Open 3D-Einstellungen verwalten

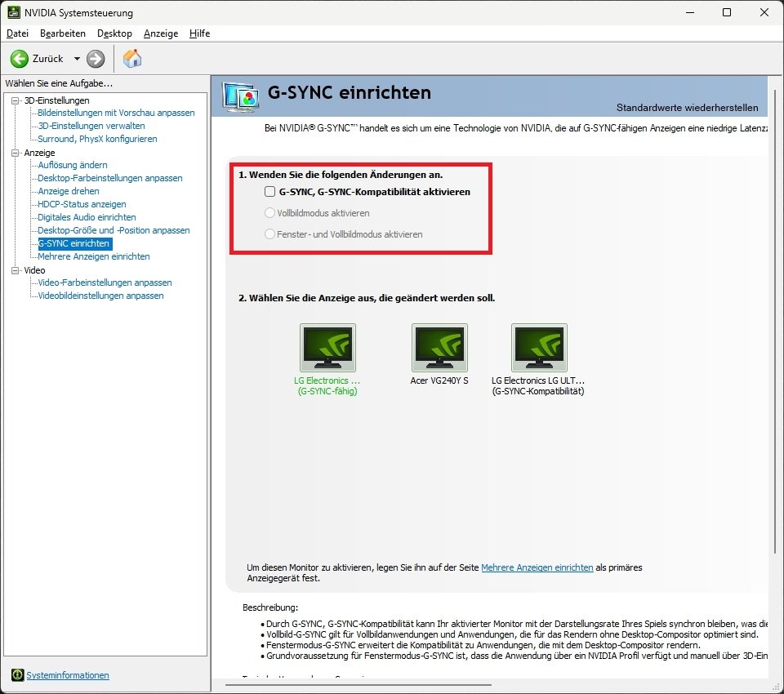pyautogui.click(x=91, y=126)
